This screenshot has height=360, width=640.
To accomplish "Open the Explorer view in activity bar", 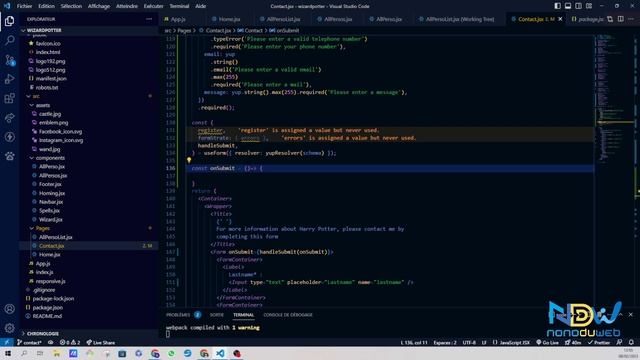I will point(9,21).
